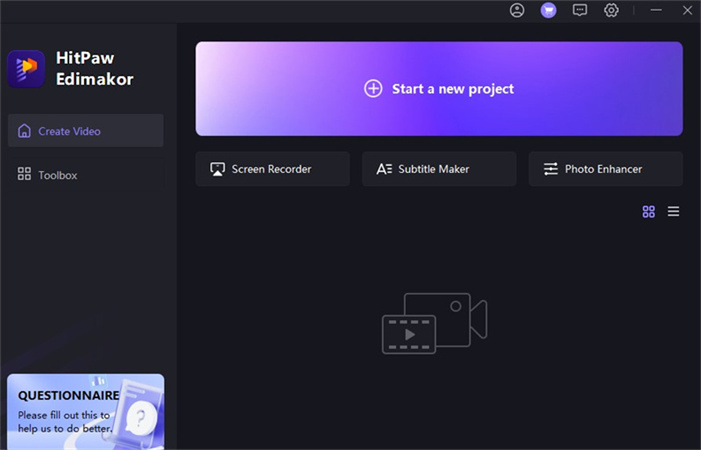701x450 pixels.
Task: Open the shopping cart purchase icon
Action: click(x=549, y=10)
